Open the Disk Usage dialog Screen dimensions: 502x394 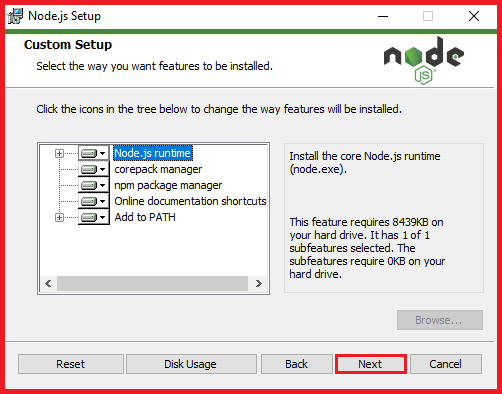pos(191,364)
